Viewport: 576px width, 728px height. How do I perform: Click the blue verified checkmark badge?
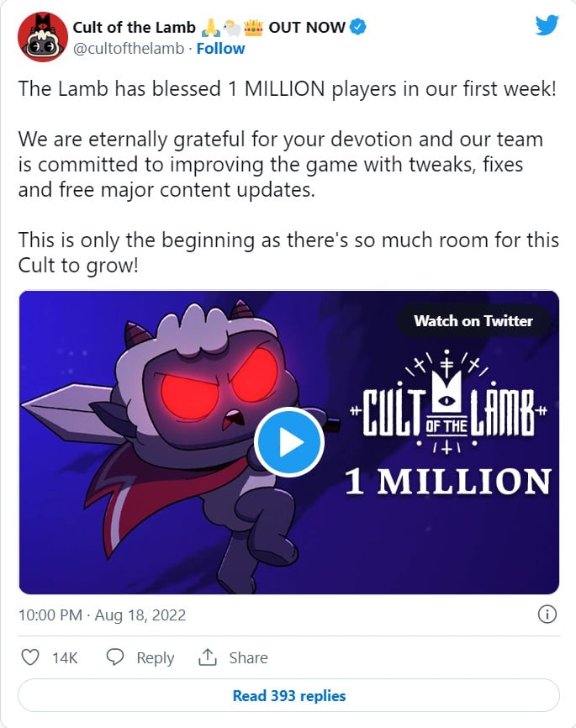tap(357, 27)
